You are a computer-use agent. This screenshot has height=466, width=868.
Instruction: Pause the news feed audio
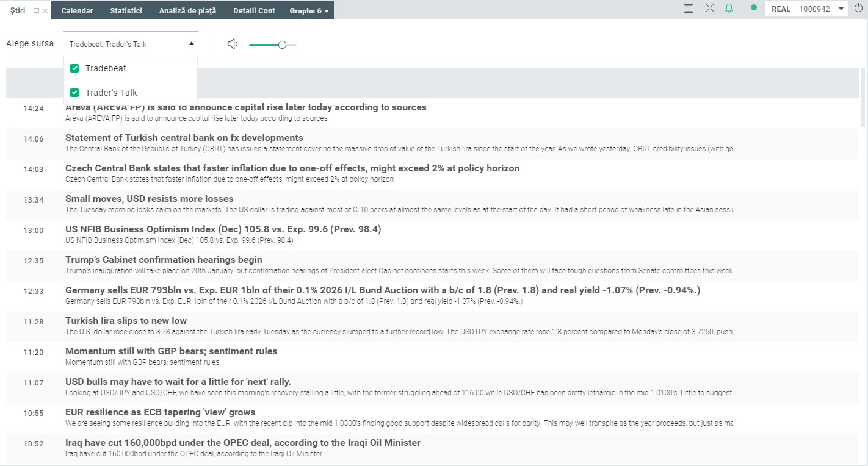(212, 44)
